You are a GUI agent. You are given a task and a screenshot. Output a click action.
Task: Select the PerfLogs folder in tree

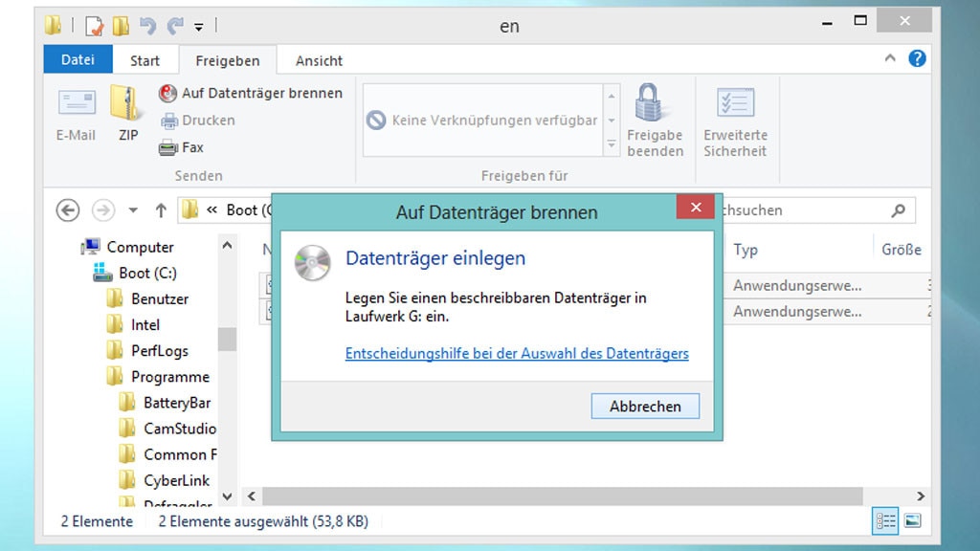pos(159,351)
